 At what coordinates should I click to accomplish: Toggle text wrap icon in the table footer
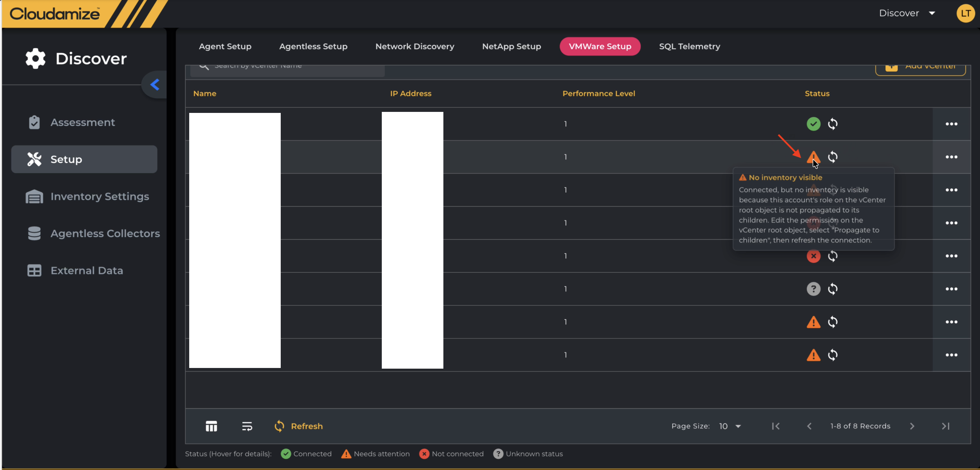pos(247,426)
